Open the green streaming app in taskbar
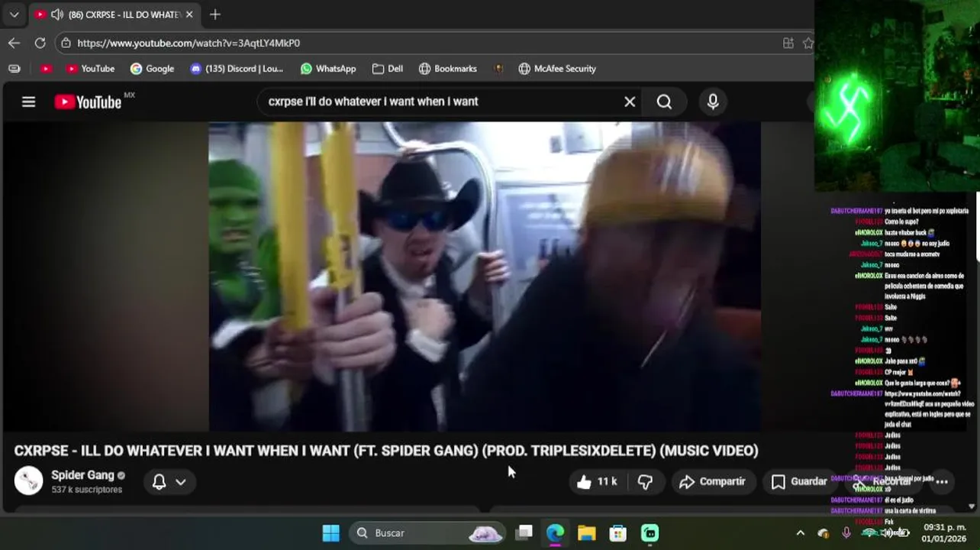This screenshot has width=980, height=550. coord(650,532)
